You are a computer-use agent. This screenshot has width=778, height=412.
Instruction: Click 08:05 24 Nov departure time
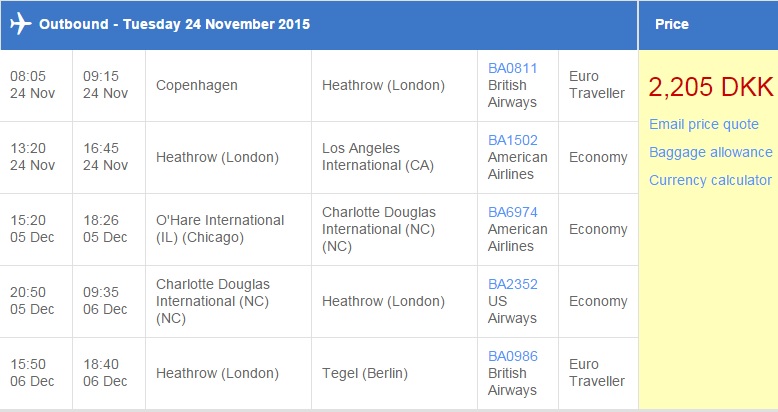coord(32,85)
